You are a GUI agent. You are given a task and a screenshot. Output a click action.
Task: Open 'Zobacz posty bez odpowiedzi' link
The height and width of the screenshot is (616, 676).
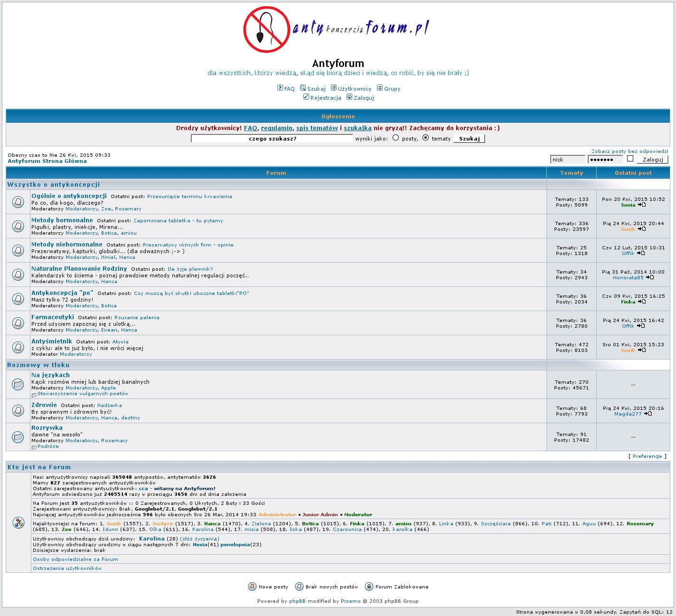tap(629, 151)
